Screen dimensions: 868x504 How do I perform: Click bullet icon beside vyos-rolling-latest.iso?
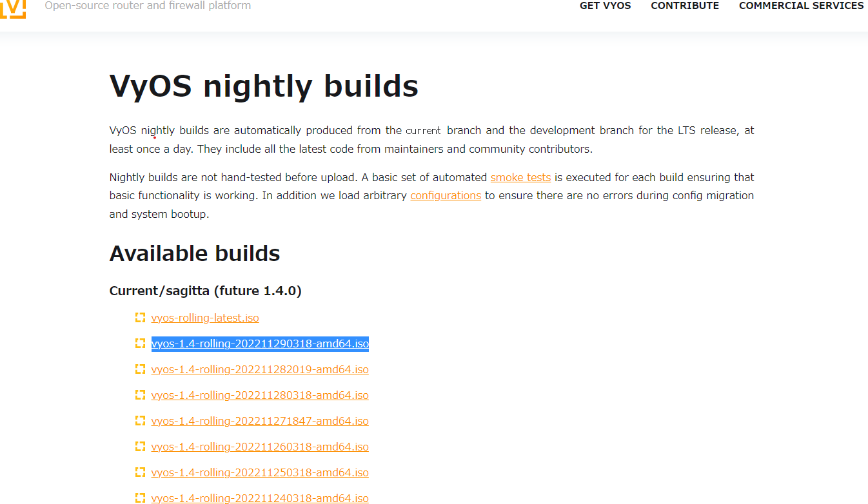[x=140, y=318]
